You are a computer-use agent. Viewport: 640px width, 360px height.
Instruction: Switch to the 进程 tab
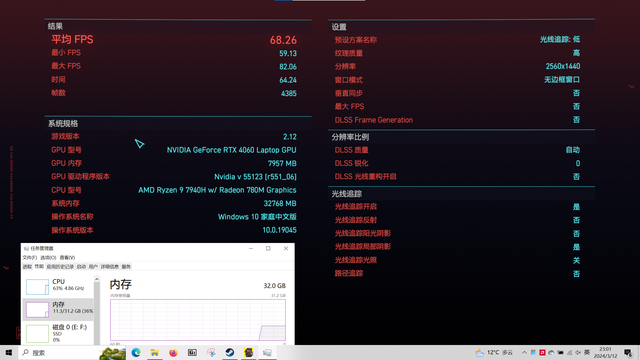click(x=27, y=267)
